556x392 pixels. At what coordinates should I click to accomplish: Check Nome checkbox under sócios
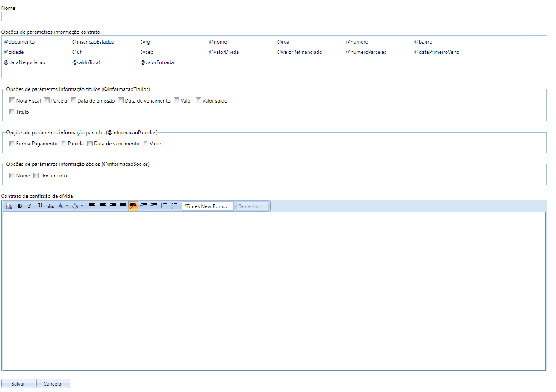point(12,176)
